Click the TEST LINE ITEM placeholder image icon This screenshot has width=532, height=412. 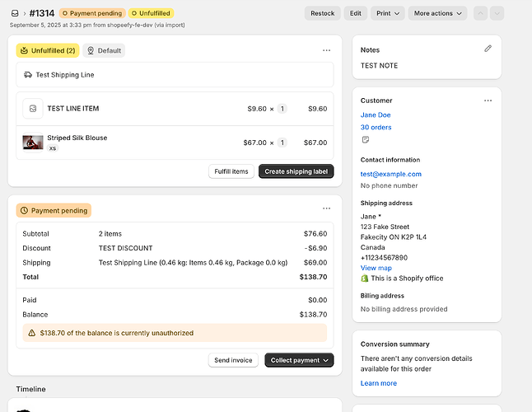pos(33,108)
